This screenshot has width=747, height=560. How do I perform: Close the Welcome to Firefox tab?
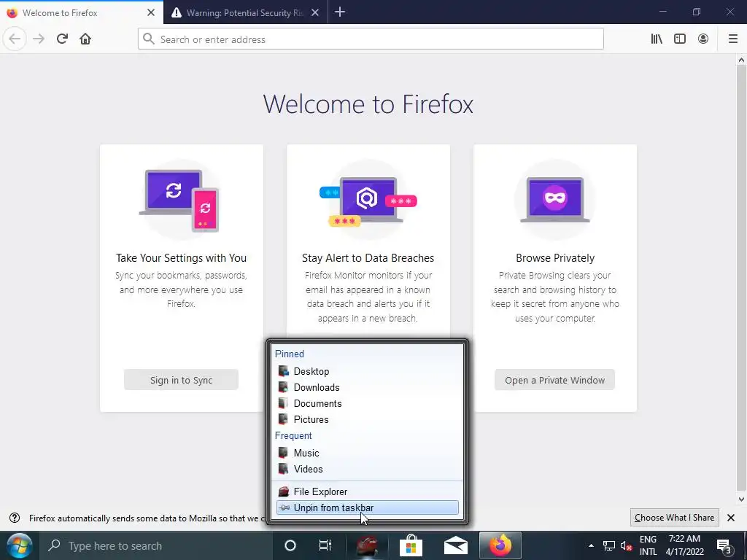tap(151, 12)
